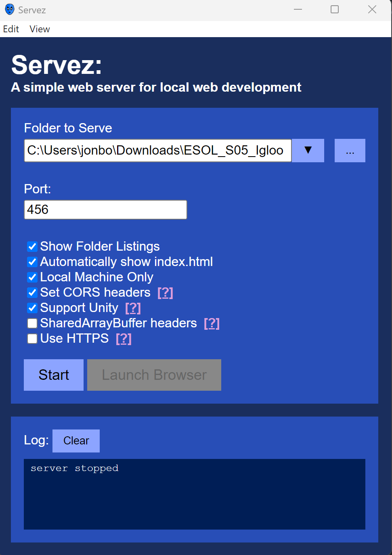The image size is (392, 555).
Task: Browse for a folder with the ellipsis button
Action: [x=350, y=151]
